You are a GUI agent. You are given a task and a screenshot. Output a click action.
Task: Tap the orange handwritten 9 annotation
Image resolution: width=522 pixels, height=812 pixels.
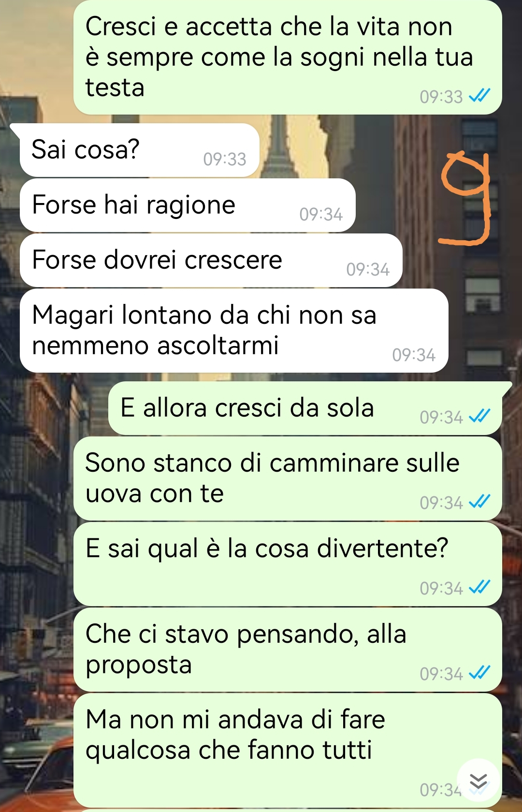465,198
